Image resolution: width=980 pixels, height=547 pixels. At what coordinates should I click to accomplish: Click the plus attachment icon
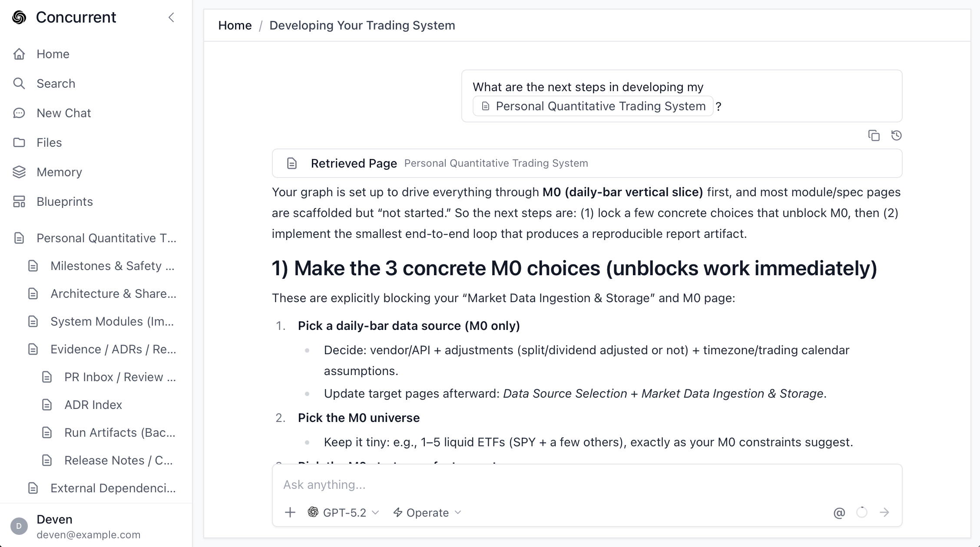coord(290,513)
